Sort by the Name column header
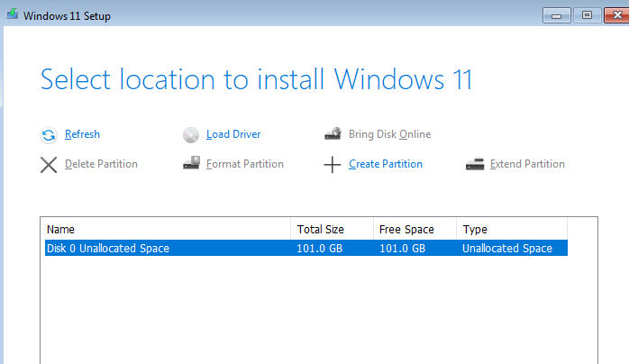The height and width of the screenshot is (364, 629). [x=168, y=230]
